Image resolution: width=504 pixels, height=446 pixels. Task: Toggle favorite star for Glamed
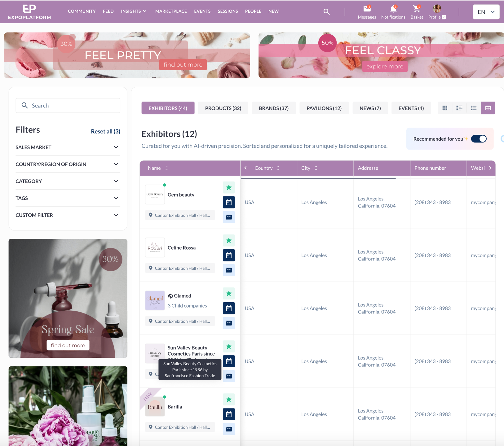[229, 293]
